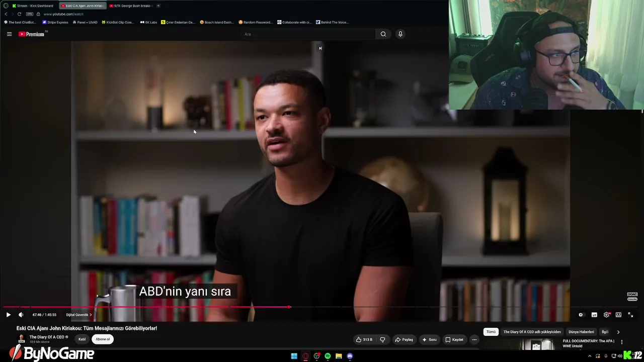Open the Çınar Emlaktan bookmark
644x362 pixels.
click(x=178, y=22)
